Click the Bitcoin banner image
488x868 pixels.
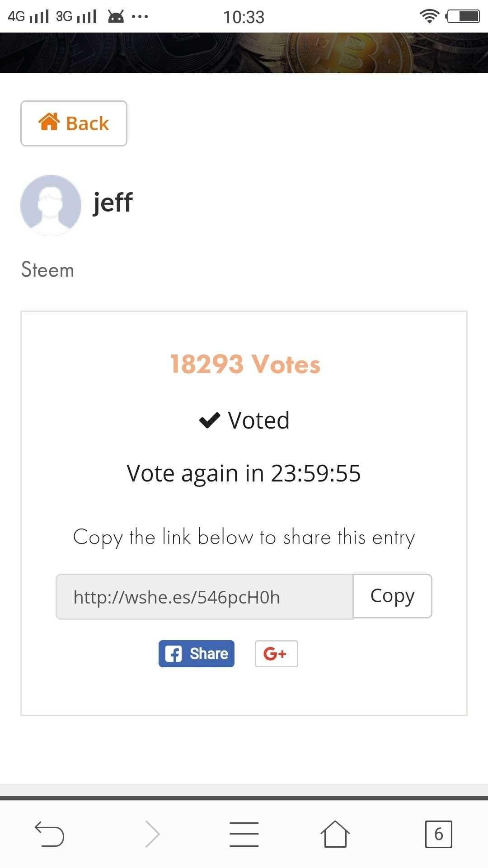[244, 53]
